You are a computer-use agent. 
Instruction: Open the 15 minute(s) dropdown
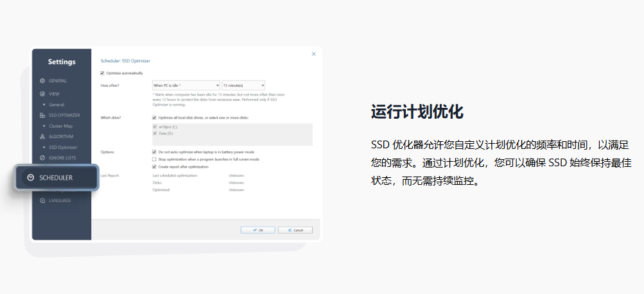[x=243, y=85]
